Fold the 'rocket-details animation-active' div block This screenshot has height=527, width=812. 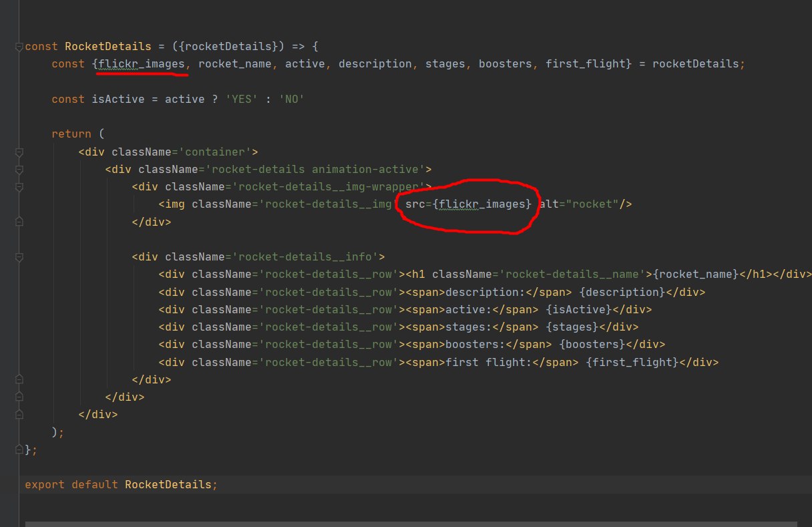coord(19,170)
